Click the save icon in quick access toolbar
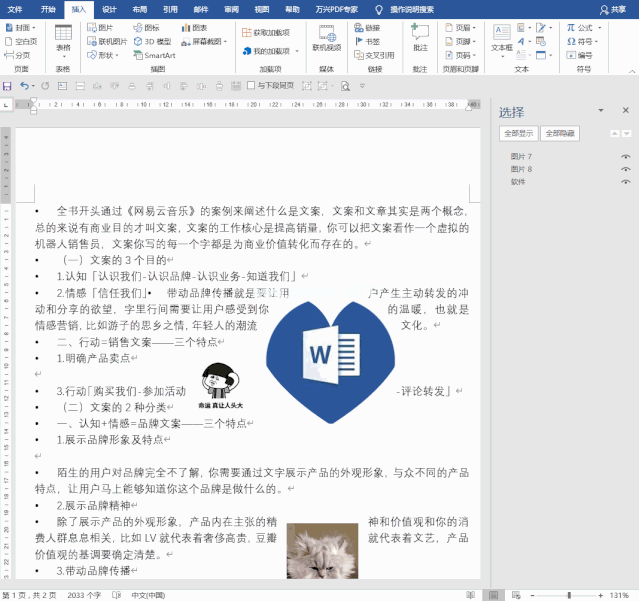 [x=8, y=86]
